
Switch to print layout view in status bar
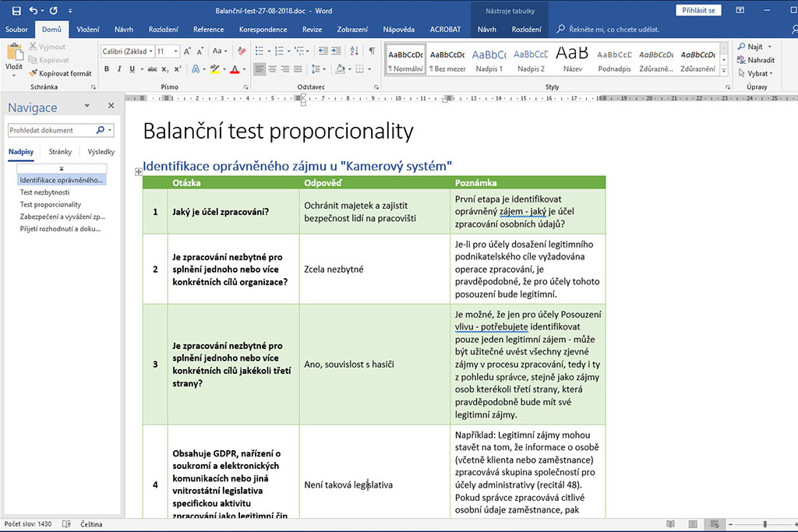[x=693, y=524]
